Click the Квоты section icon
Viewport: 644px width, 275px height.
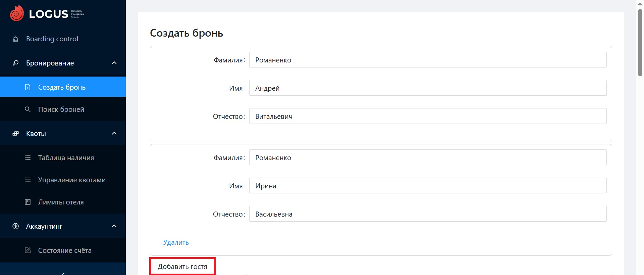(x=15, y=134)
